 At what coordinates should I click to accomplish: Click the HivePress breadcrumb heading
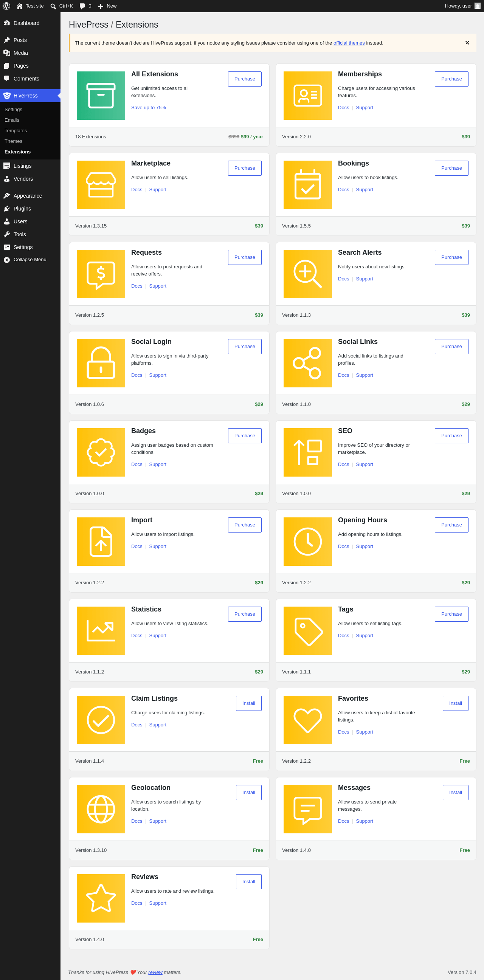[x=88, y=25]
